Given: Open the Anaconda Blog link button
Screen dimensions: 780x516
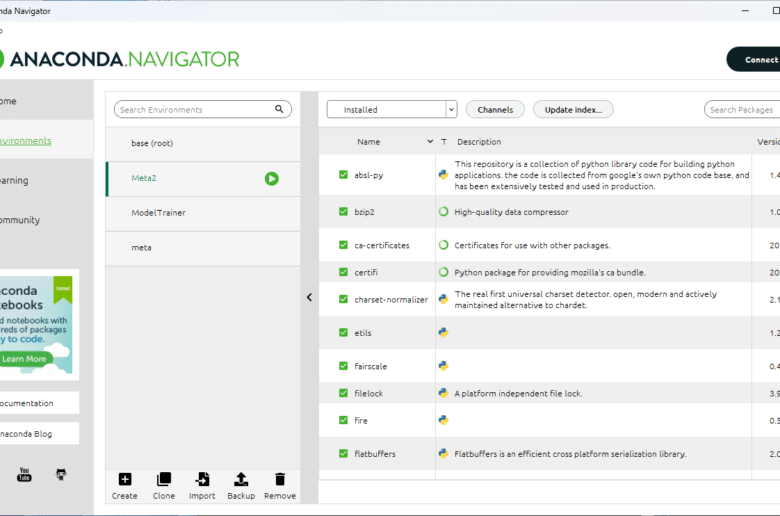Looking at the screenshot, I should 39,434.
